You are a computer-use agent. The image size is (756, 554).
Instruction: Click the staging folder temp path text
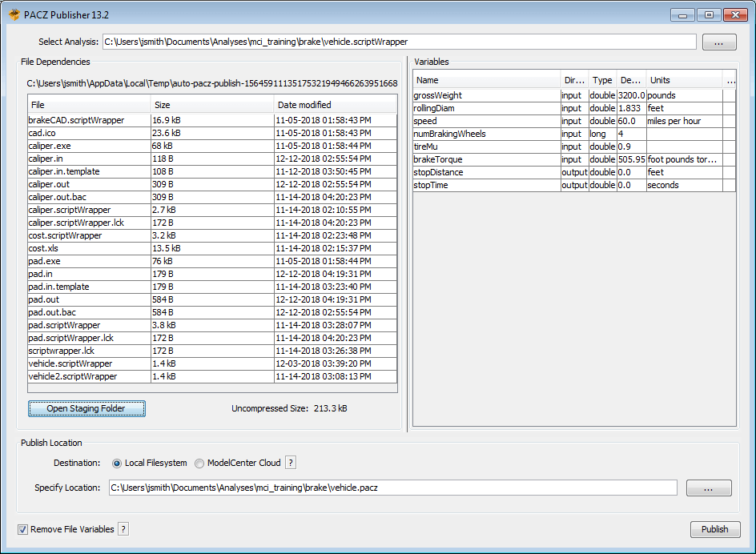click(212, 83)
